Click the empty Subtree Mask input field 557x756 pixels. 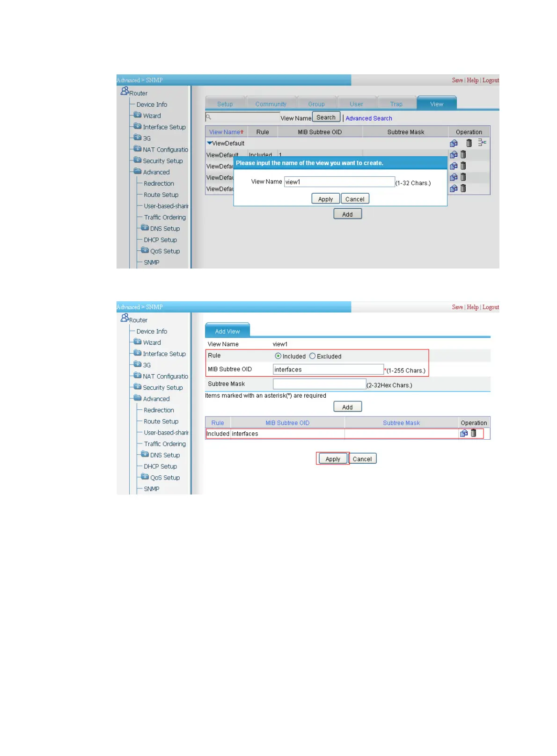320,384
